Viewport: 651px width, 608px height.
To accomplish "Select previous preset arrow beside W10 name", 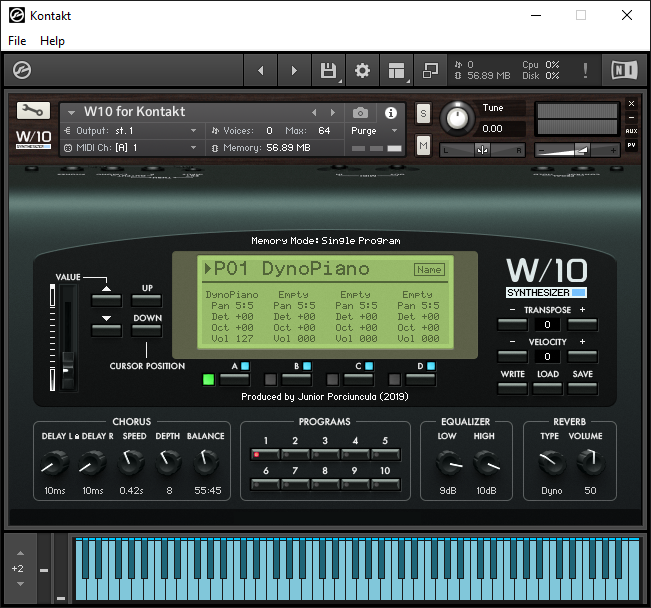I will [314, 113].
